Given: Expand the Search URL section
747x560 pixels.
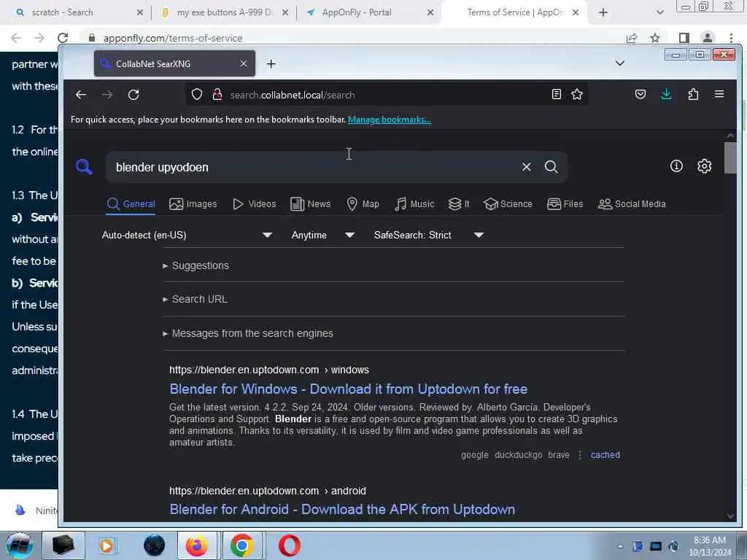Looking at the screenshot, I should click(x=196, y=299).
